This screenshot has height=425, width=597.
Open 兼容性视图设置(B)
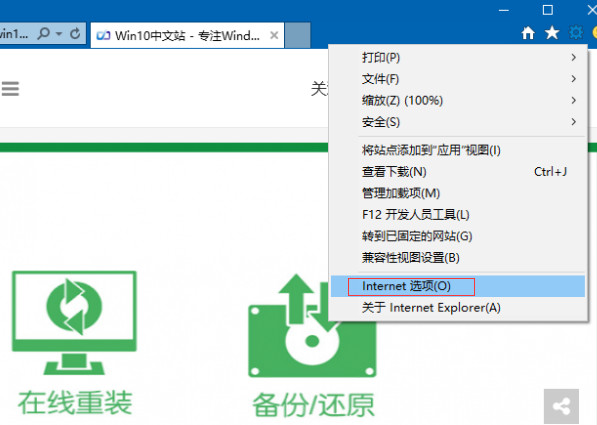[458, 258]
